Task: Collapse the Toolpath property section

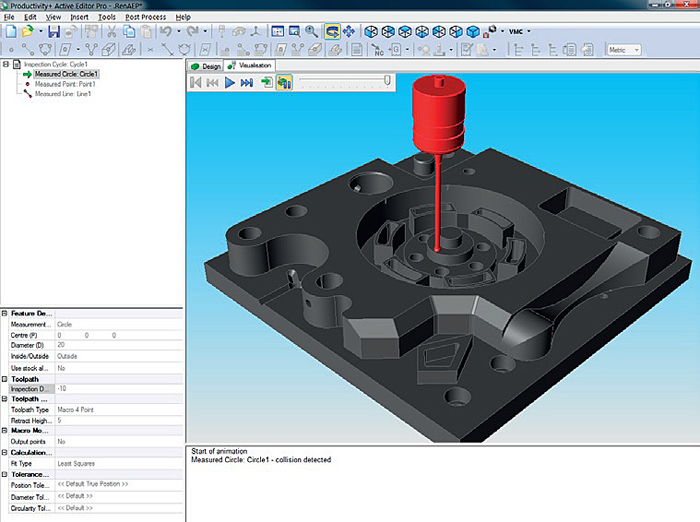Action: pos(4,379)
